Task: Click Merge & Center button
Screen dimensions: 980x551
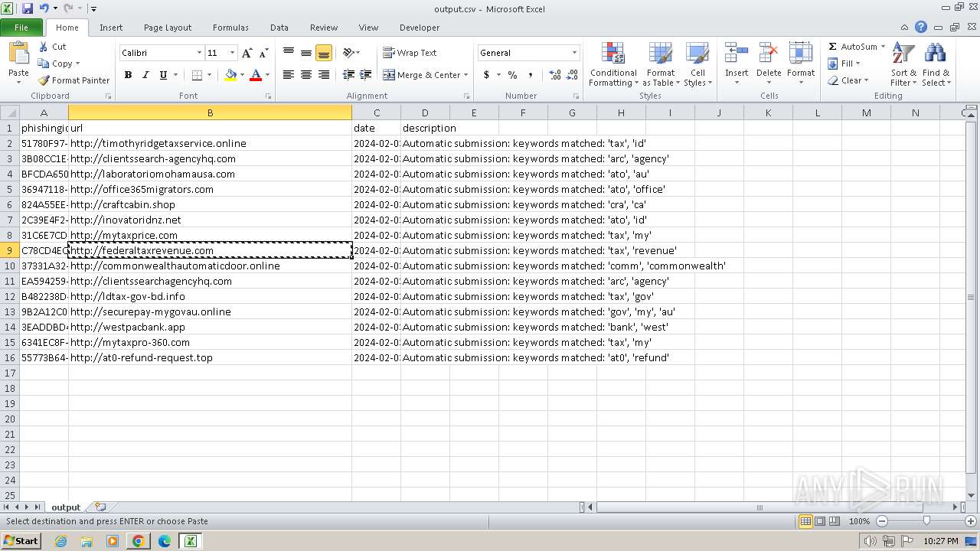Action: [x=421, y=75]
